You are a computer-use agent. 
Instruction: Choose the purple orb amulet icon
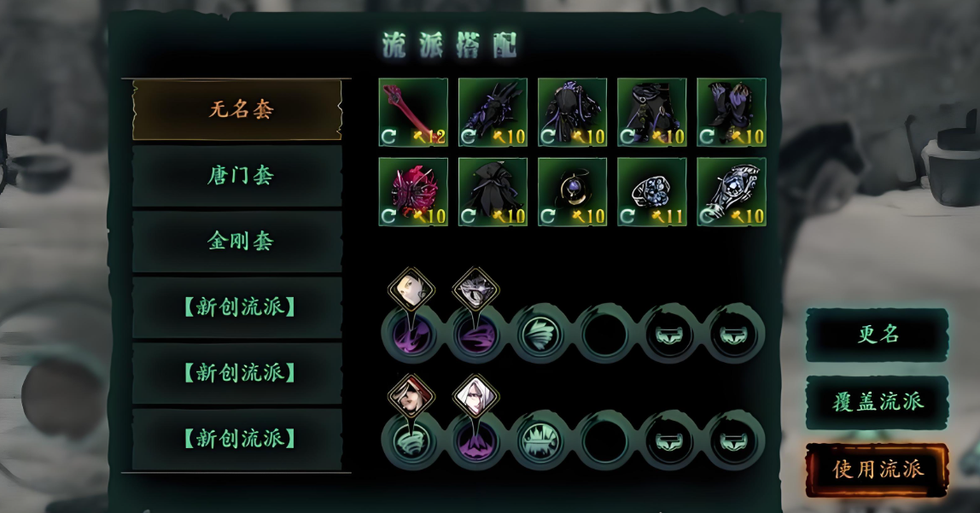[x=572, y=192]
